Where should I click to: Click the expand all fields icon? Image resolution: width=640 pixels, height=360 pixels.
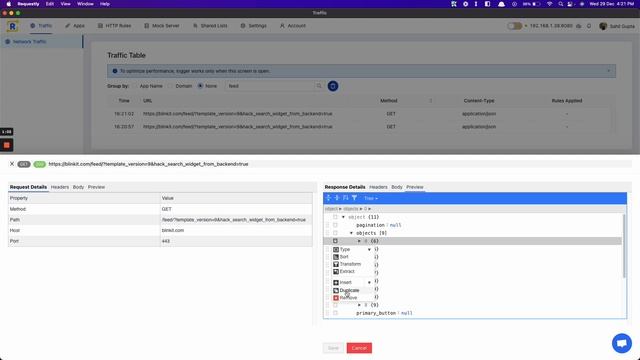tap(328, 198)
